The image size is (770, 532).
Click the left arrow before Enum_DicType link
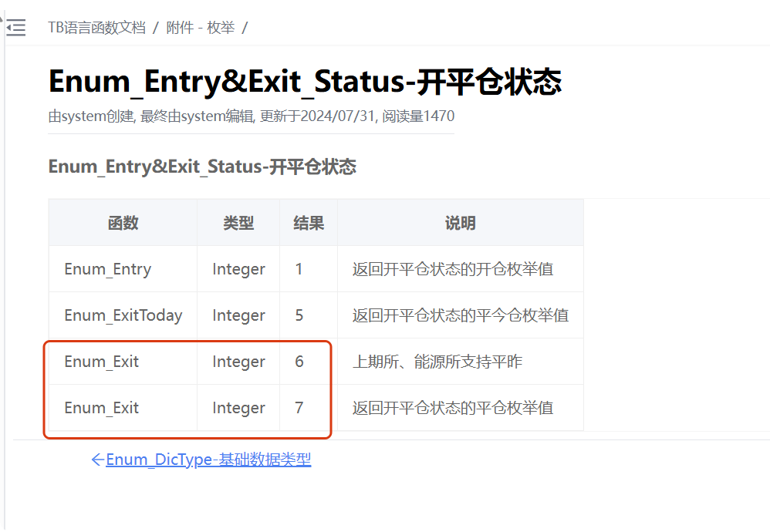pos(97,460)
